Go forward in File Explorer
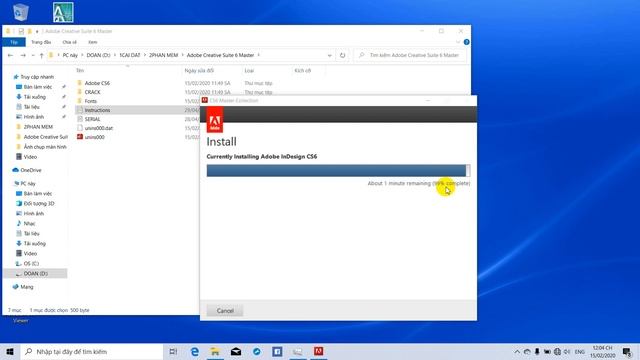Screen dimensions: 640x360 tap(23, 55)
